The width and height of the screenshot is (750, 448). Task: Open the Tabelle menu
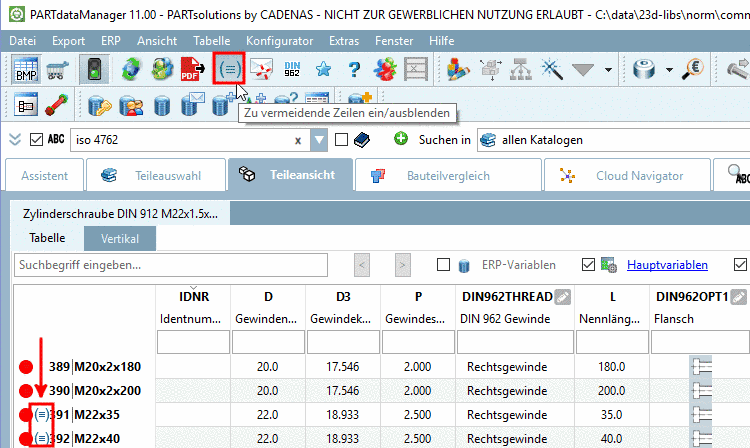click(211, 41)
